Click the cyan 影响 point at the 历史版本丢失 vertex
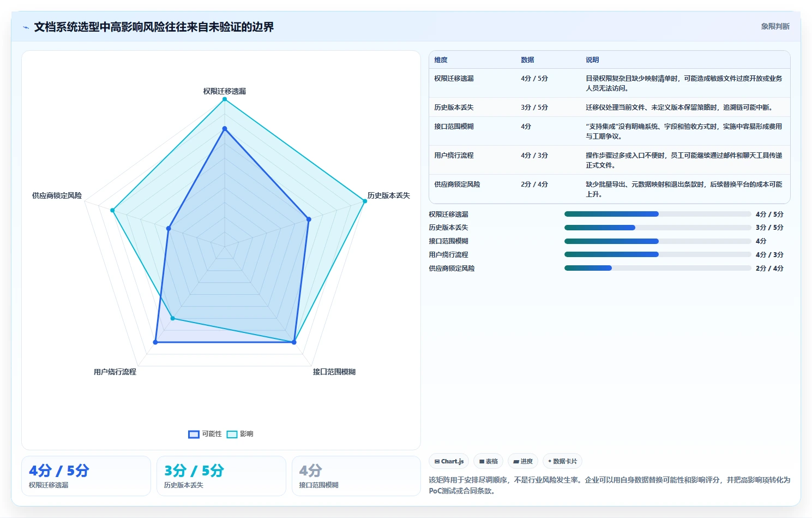The image size is (812, 518). [x=364, y=201]
